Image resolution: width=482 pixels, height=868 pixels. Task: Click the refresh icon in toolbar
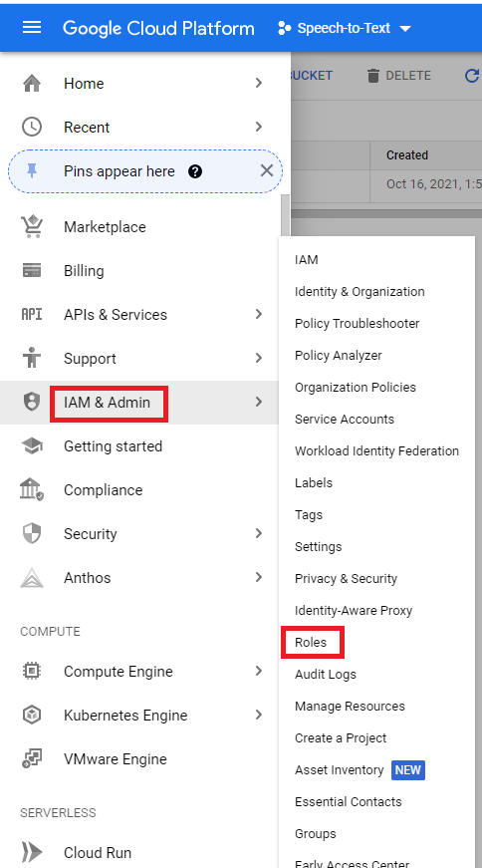tap(471, 76)
